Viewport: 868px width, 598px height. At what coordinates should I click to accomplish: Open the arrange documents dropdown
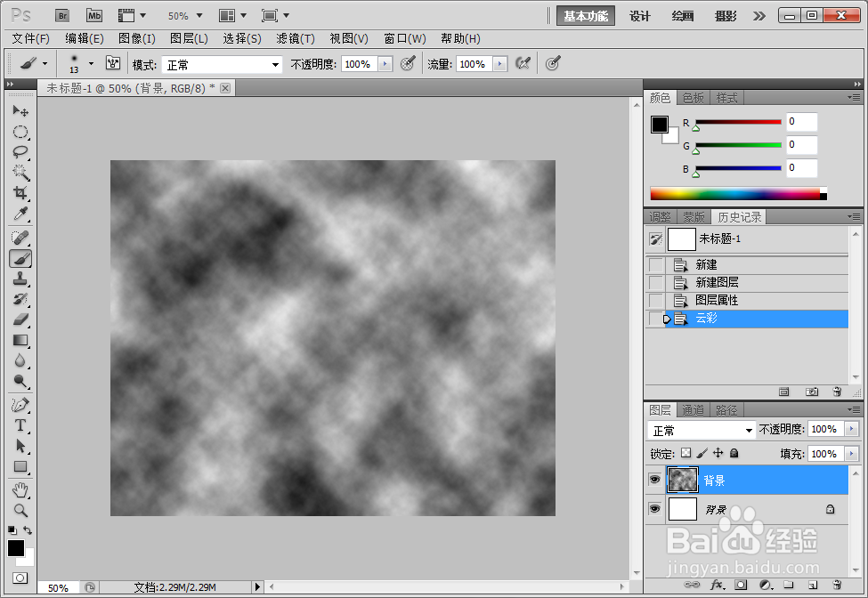(x=232, y=15)
